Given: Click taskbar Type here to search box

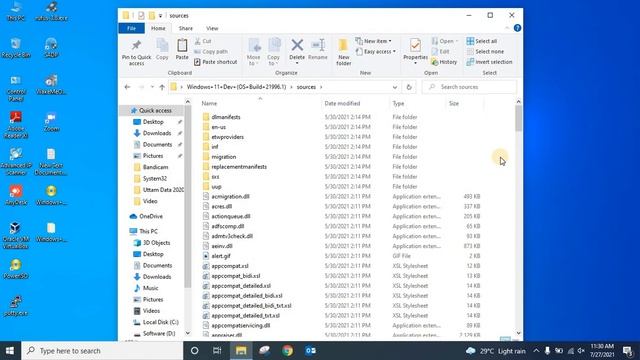Looking at the screenshot, I should click(x=102, y=351).
